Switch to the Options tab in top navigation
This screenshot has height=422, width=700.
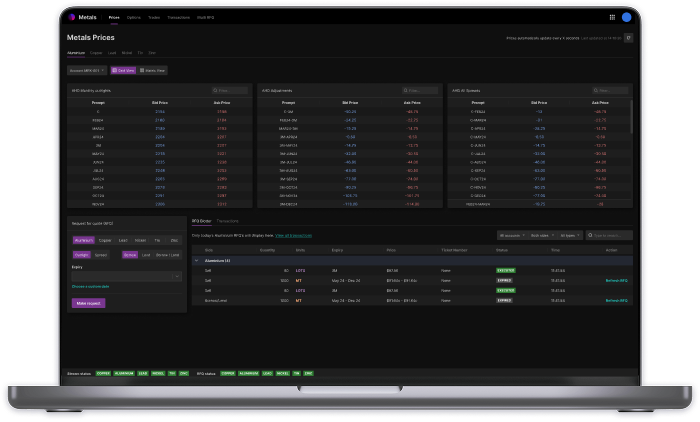(x=135, y=18)
